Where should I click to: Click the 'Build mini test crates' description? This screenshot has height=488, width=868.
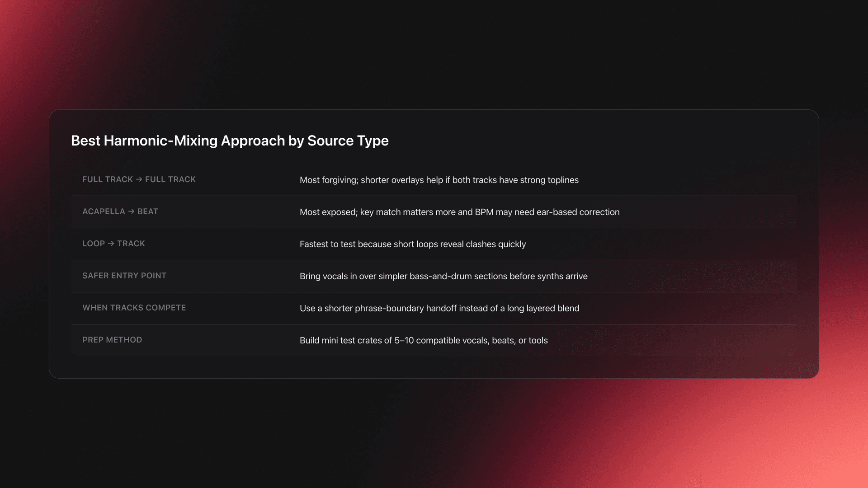(x=424, y=340)
